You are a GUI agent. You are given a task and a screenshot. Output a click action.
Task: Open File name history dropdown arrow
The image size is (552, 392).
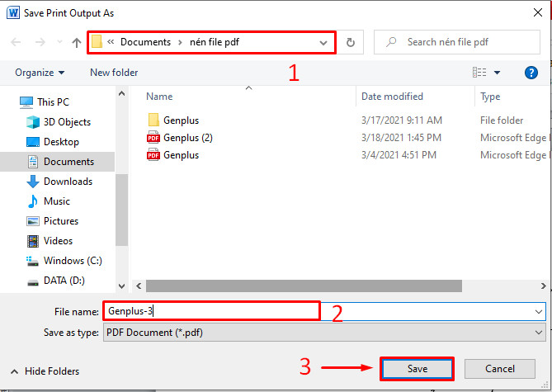click(x=539, y=311)
